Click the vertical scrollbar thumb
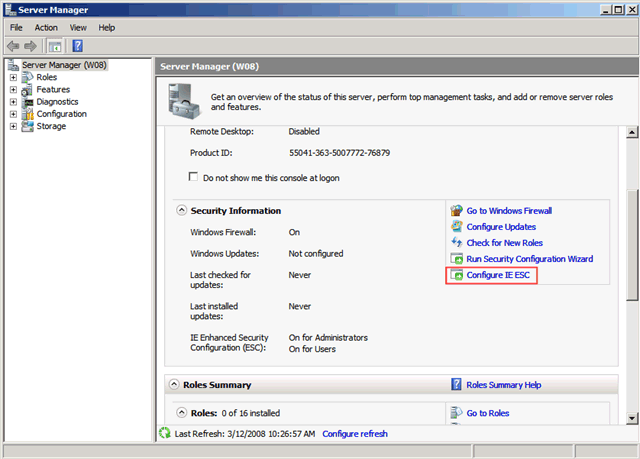Screen dimensions: 640x459 pos(632,245)
